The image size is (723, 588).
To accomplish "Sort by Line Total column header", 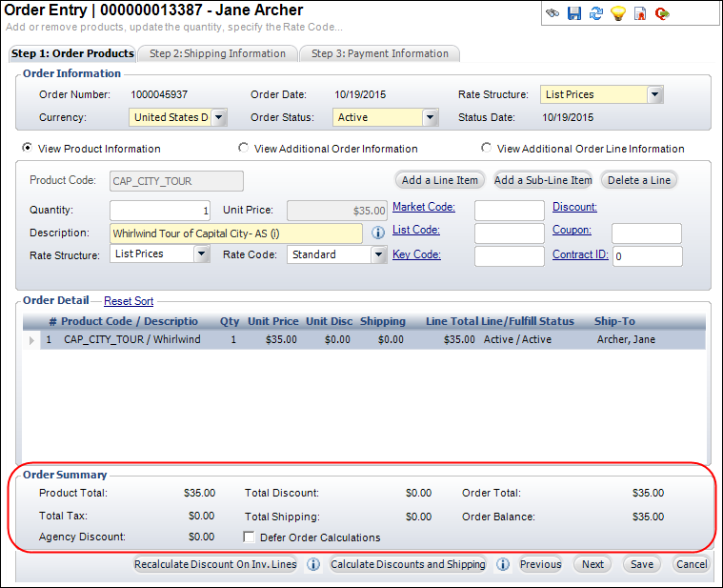I will [452, 321].
